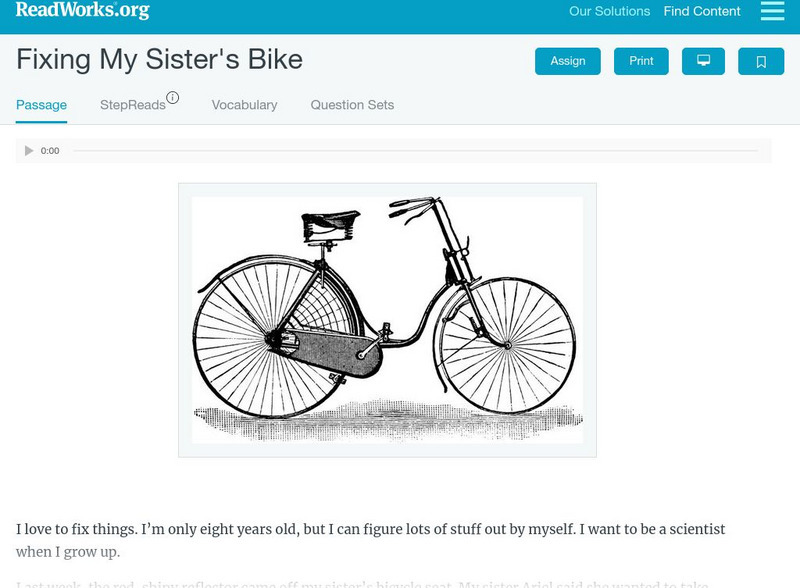Click the Print icon button
The width and height of the screenshot is (800, 588).
[x=641, y=61]
